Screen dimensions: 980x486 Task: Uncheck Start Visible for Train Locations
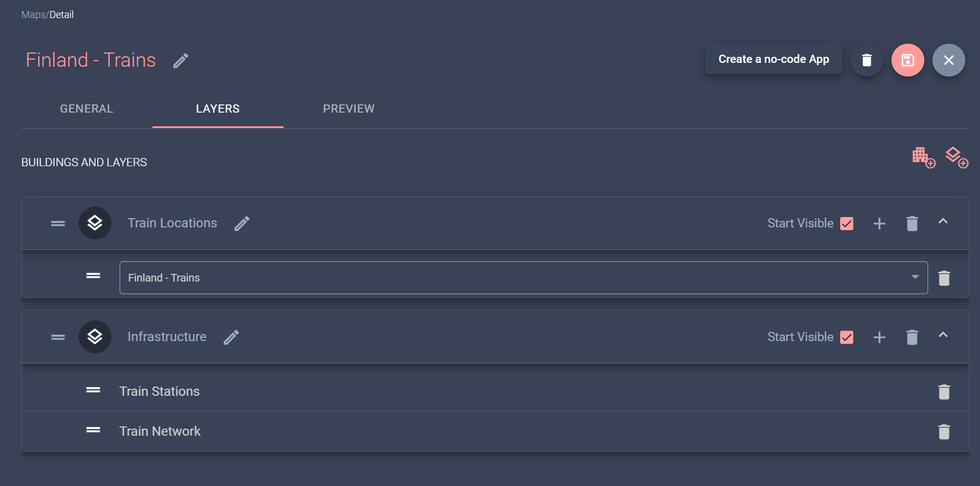click(x=847, y=224)
